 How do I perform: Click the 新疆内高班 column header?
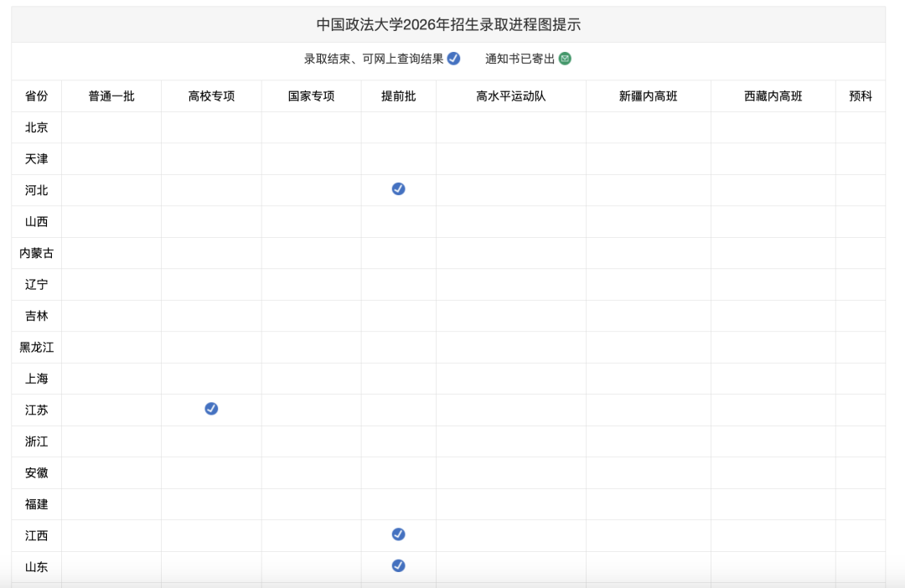tap(648, 95)
